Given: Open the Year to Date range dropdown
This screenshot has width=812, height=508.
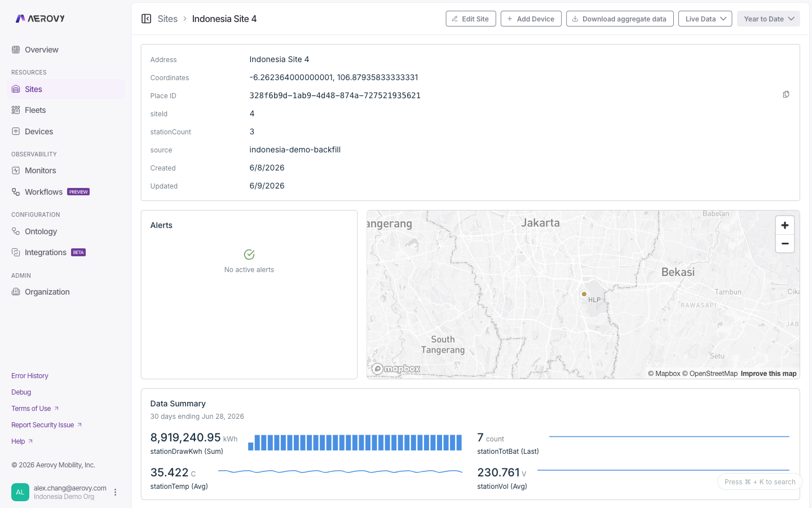Looking at the screenshot, I should (769, 19).
